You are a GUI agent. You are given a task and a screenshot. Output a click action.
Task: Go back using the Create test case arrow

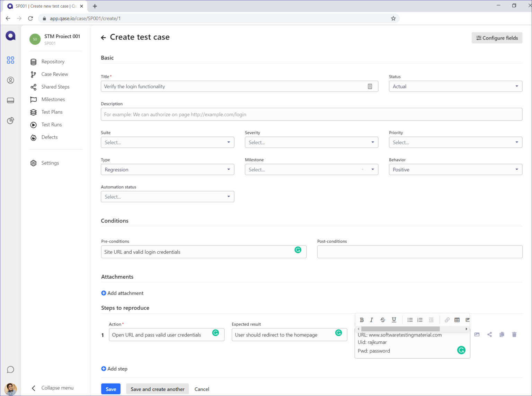point(103,38)
